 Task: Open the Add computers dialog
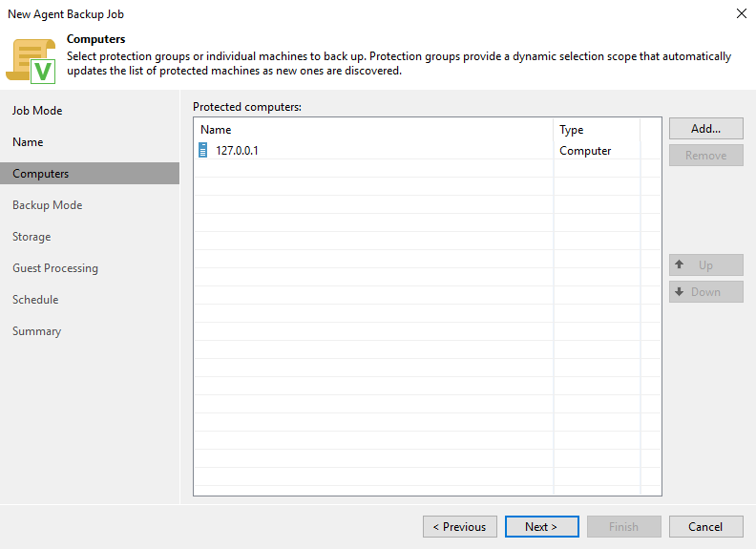pos(705,128)
